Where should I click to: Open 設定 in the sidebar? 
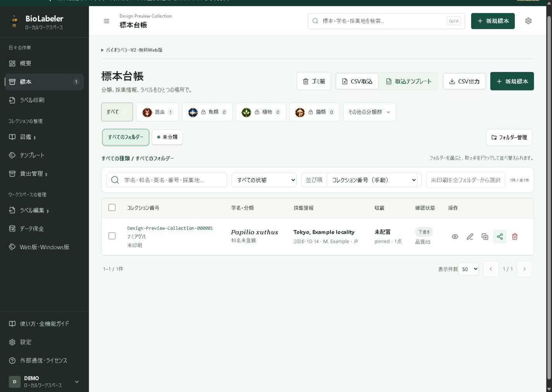44,342
